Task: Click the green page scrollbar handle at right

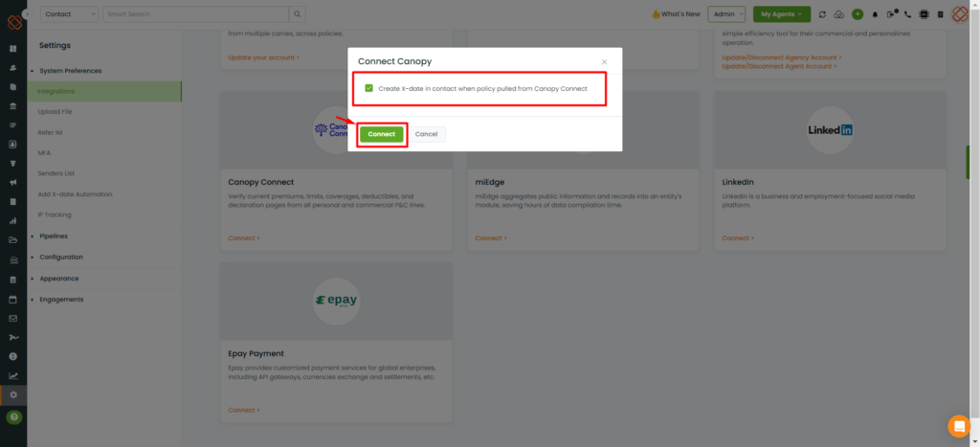Action: 968,162
